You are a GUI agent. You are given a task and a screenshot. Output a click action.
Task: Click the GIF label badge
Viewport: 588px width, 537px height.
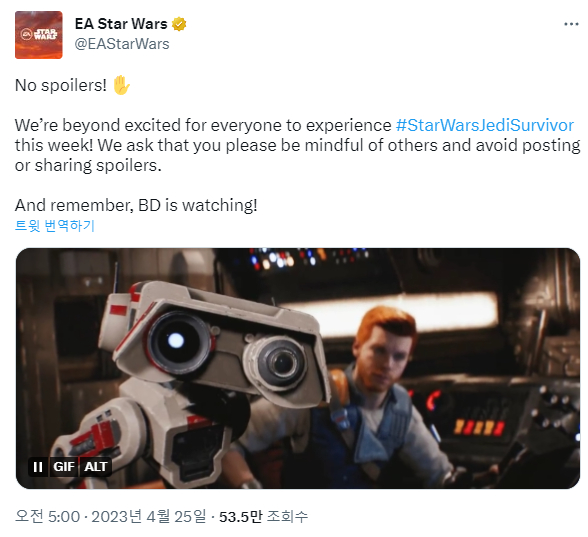[64, 467]
